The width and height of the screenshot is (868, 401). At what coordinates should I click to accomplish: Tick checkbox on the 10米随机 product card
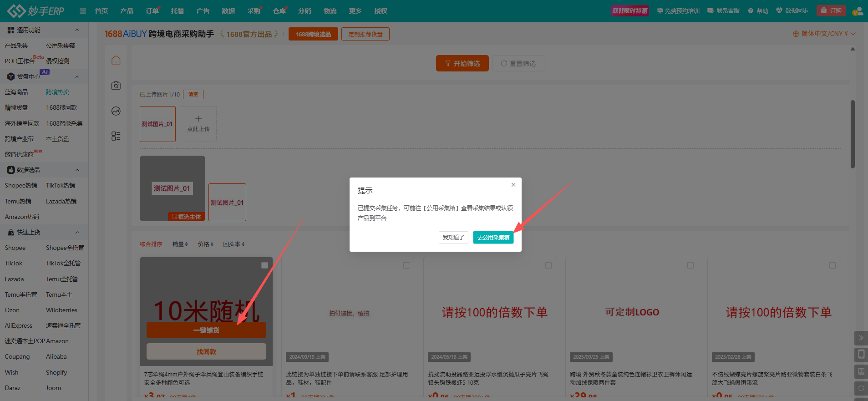pyautogui.click(x=264, y=265)
